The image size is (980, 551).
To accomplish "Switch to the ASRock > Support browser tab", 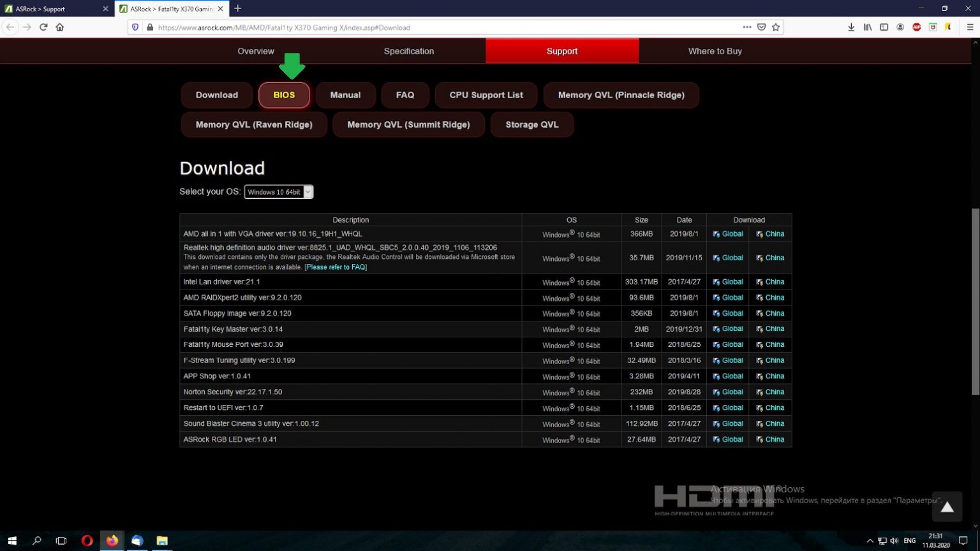I will pos(57,9).
